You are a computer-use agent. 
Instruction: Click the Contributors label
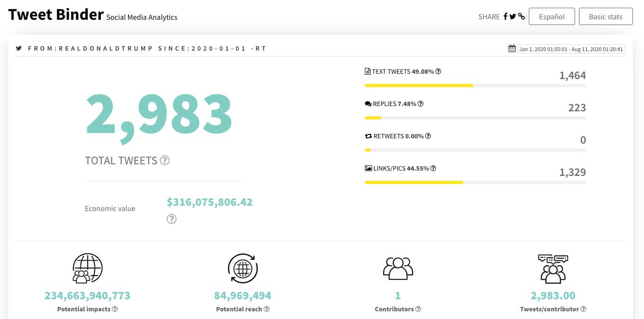[x=394, y=309]
